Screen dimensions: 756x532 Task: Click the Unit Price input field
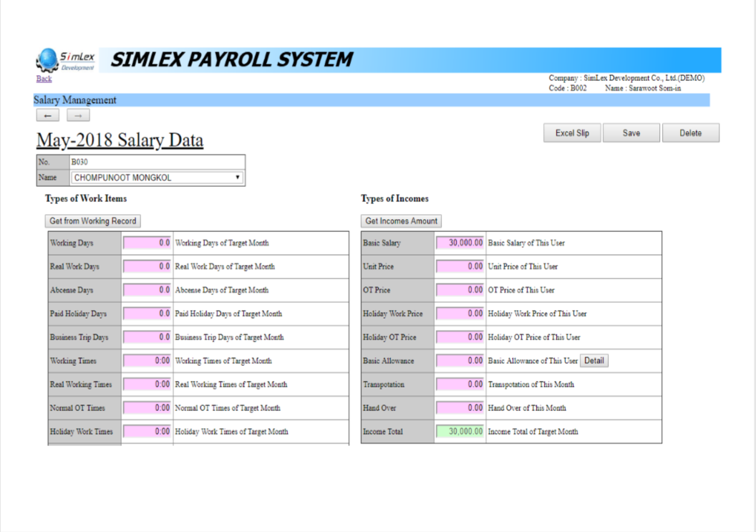(x=460, y=266)
